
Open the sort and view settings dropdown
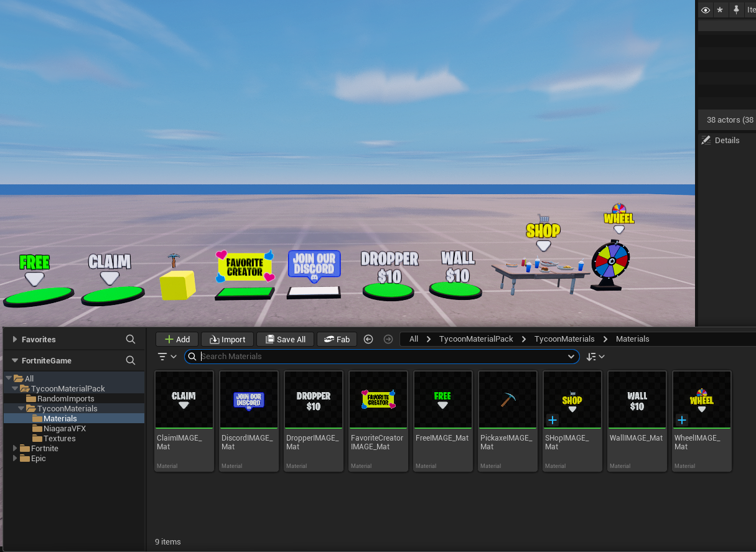point(595,357)
